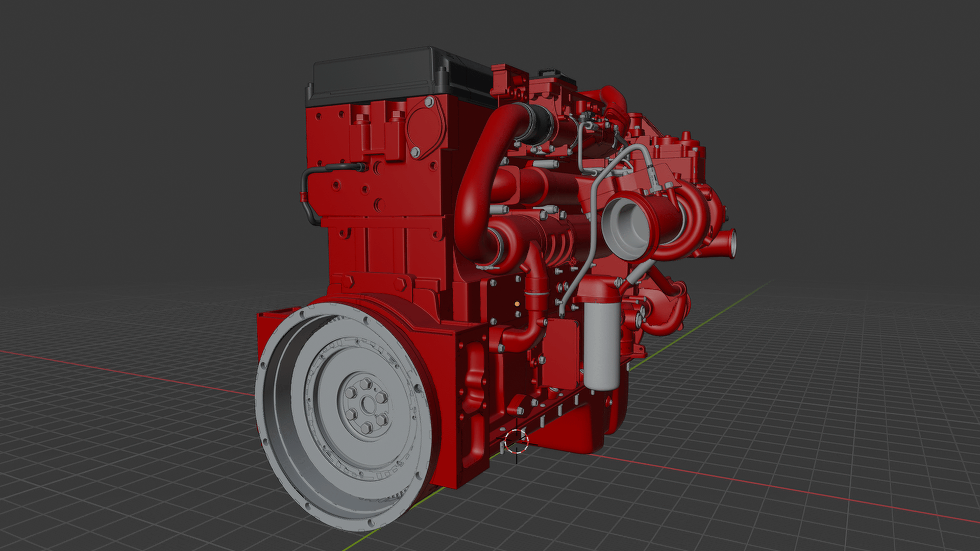
Task: Click the red-white 3D cursor ring
Action: 516,442
